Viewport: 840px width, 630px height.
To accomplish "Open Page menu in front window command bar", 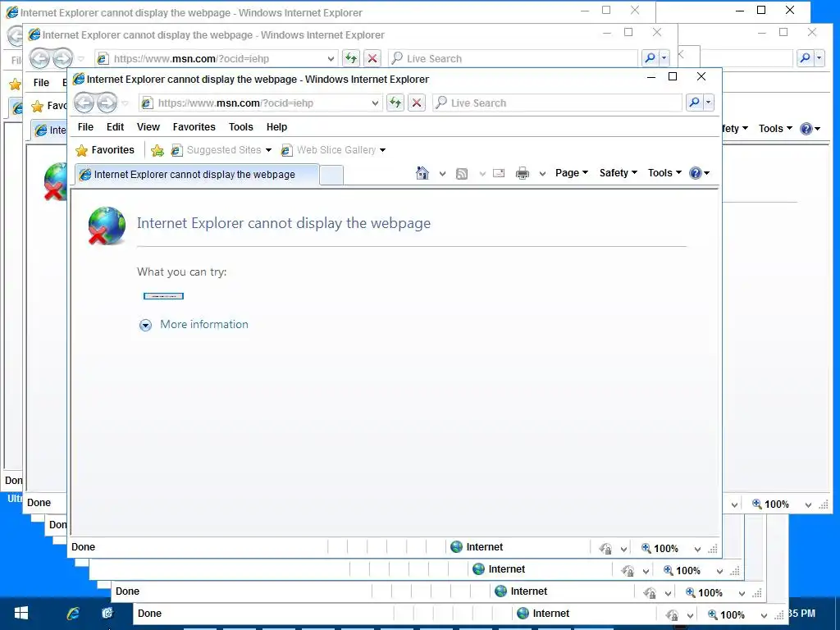I will [x=572, y=173].
